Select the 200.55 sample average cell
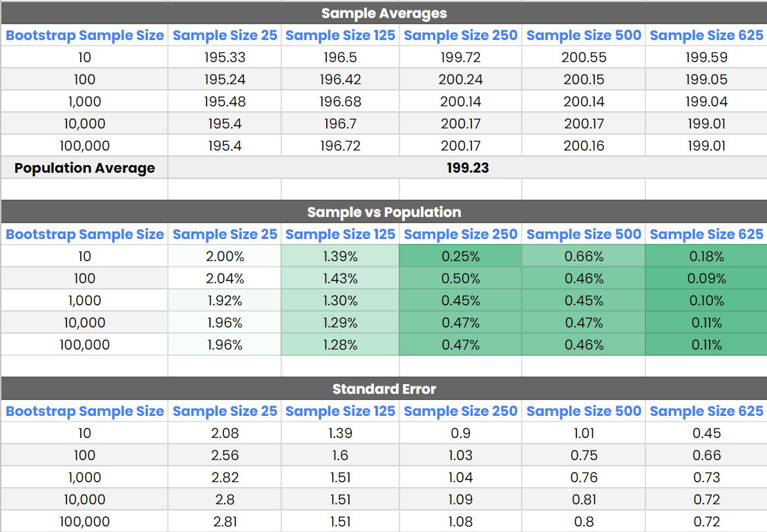 pos(584,57)
